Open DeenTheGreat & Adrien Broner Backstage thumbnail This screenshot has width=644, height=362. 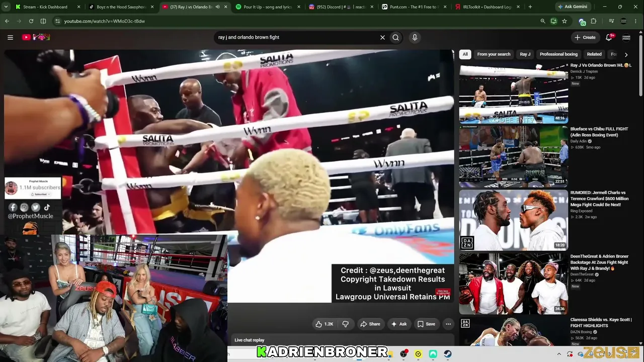[x=514, y=284]
